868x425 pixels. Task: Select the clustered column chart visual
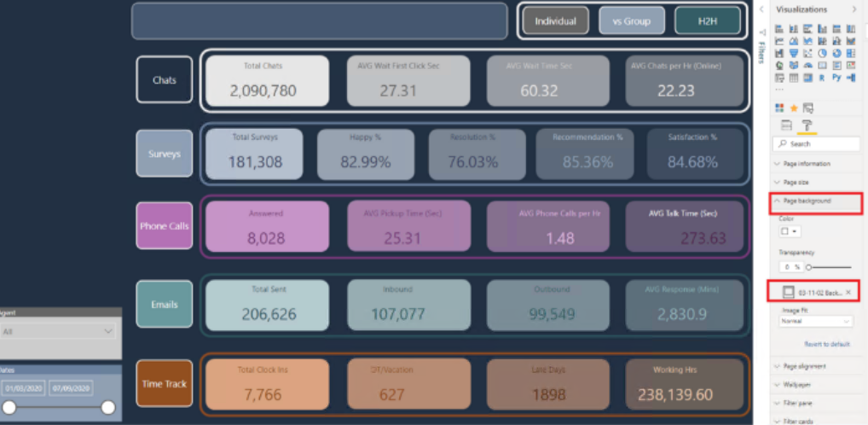(x=822, y=29)
